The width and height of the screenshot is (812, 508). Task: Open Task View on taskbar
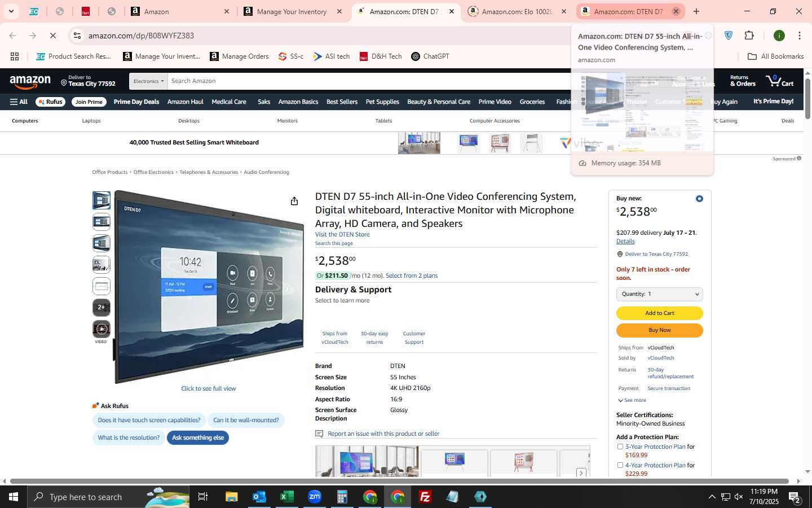tap(203, 497)
